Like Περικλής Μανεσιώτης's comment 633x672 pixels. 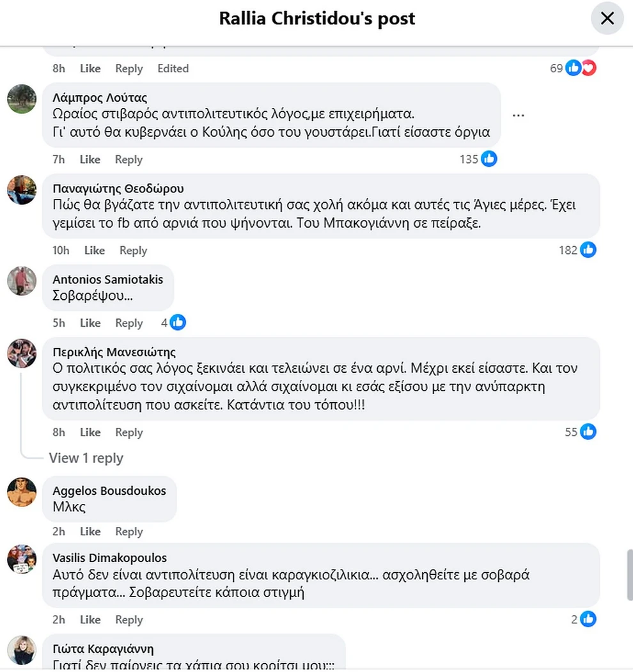(90, 433)
